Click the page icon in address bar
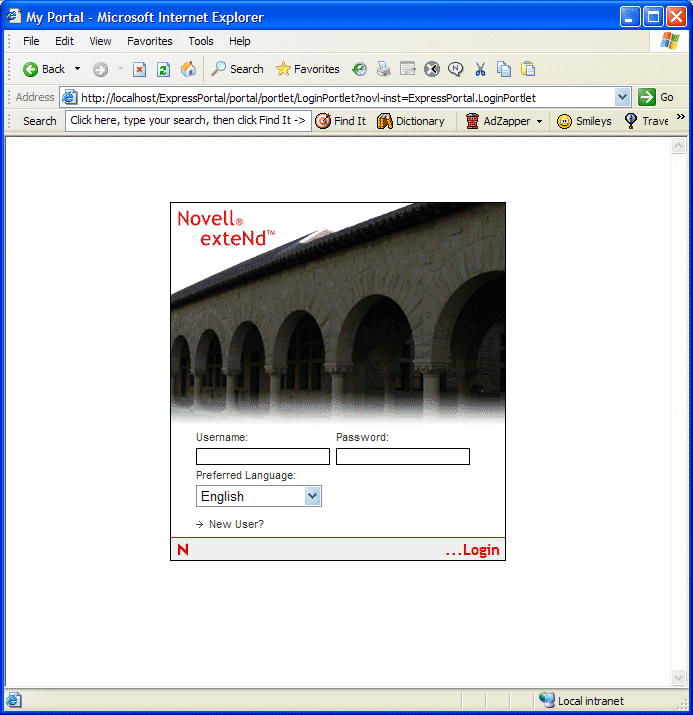 coord(70,97)
